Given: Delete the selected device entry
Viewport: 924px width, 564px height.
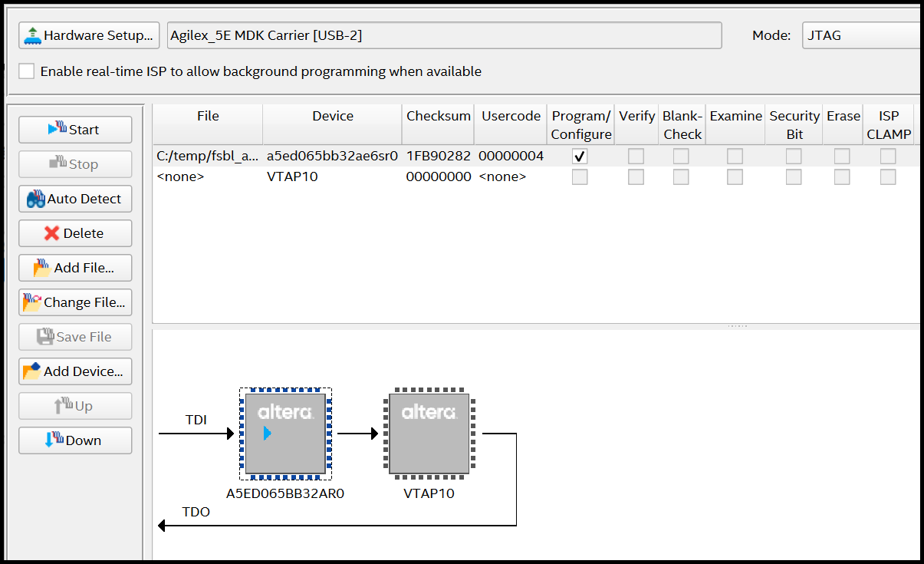Looking at the screenshot, I should click(x=75, y=233).
